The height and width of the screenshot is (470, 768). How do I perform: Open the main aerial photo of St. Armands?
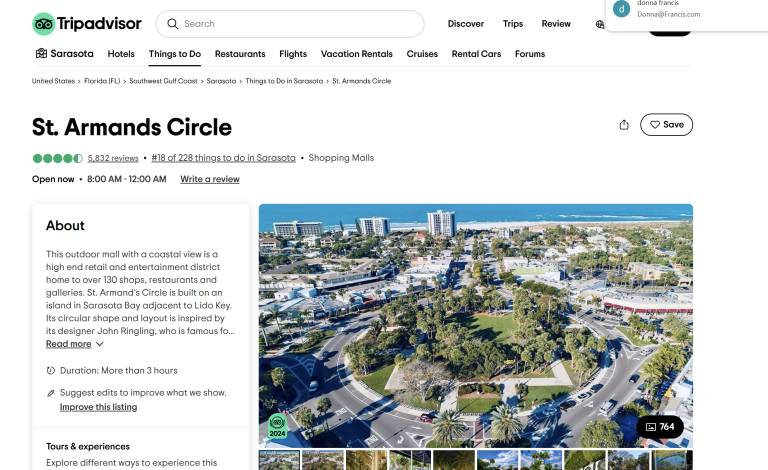coord(476,326)
